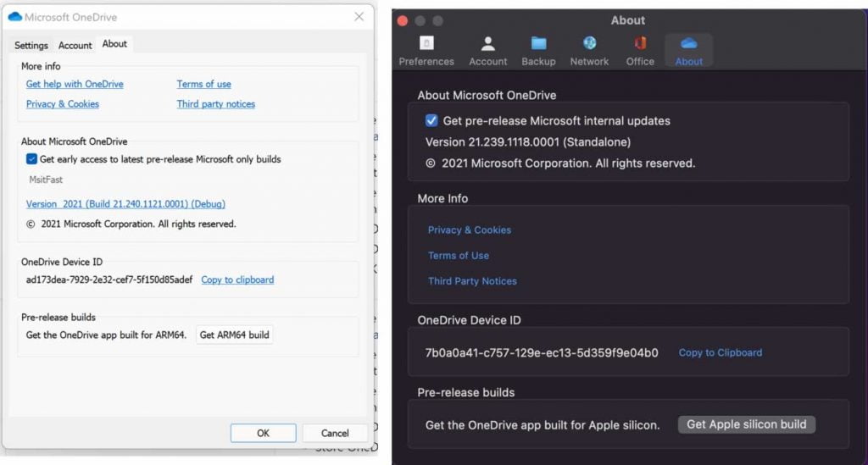Select About pane in Mac OneDrive toolbar
The image size is (868, 465).
688,51
